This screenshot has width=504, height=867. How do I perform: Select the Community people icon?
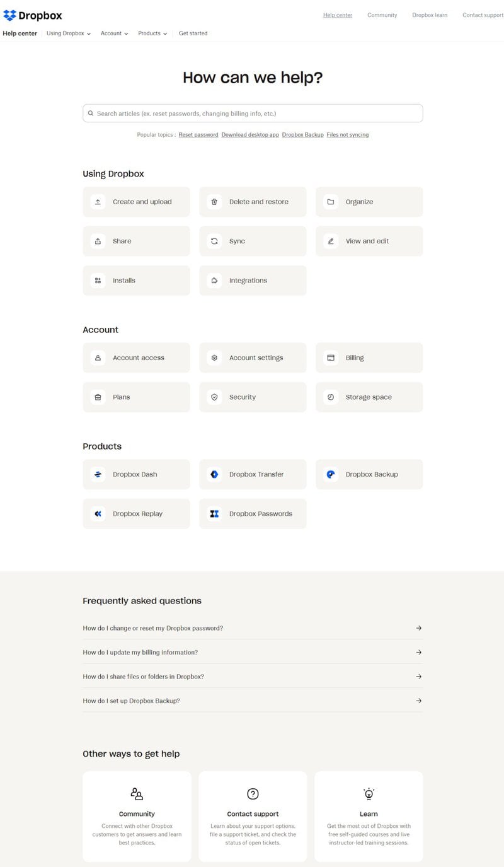[x=136, y=793]
